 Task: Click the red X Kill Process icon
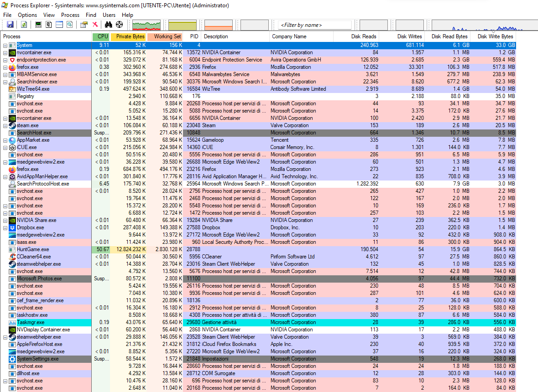(95, 25)
